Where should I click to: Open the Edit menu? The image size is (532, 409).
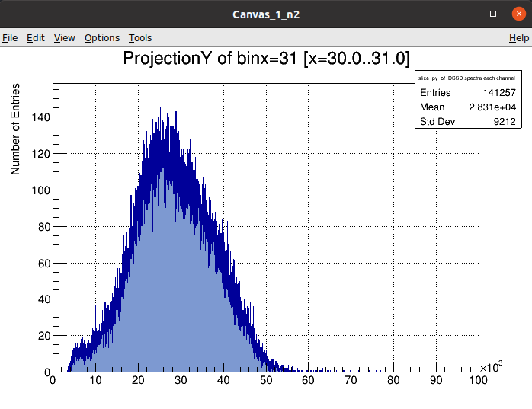pos(36,38)
